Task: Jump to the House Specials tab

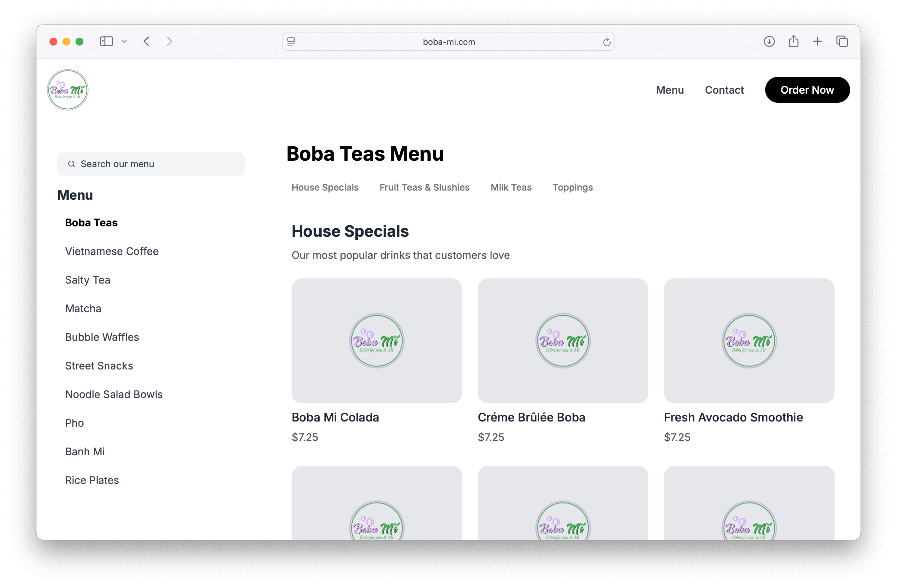Action: pos(325,187)
